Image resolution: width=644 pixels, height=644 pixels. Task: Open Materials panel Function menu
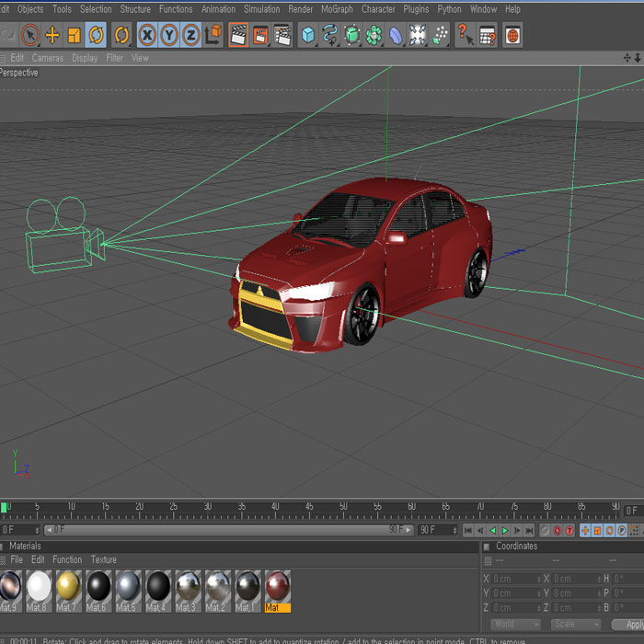coord(67,559)
